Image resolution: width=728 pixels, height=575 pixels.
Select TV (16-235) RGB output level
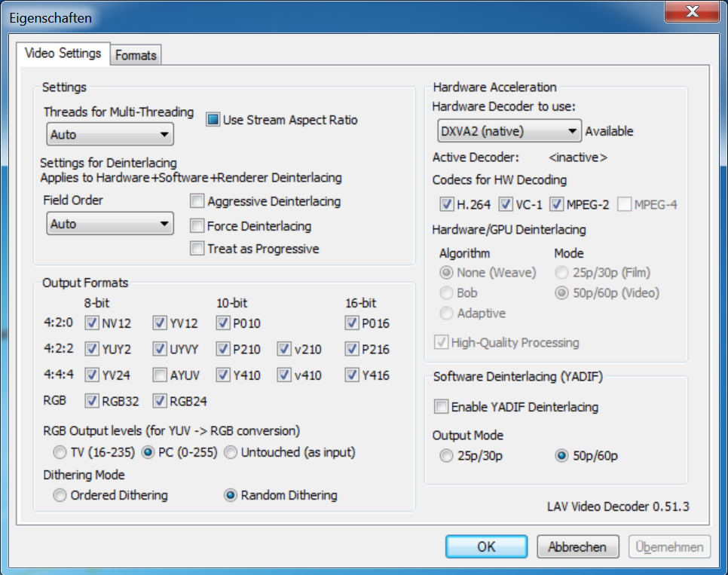60,453
